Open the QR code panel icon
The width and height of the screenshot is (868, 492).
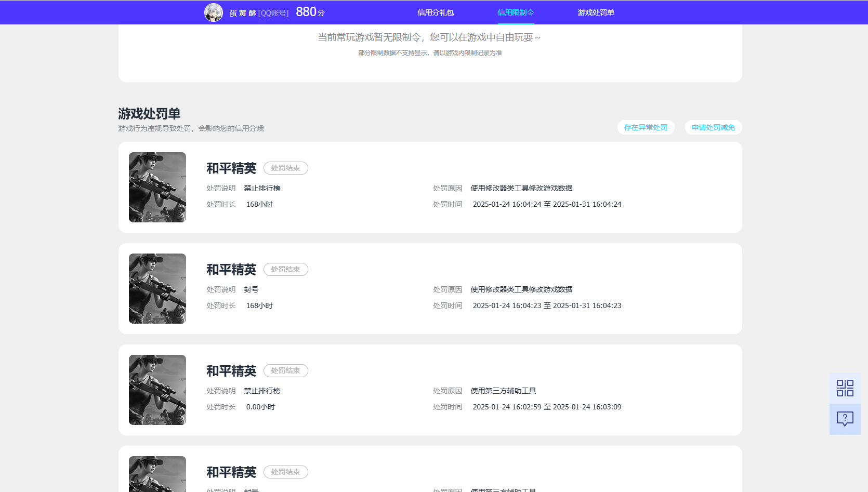click(x=845, y=388)
